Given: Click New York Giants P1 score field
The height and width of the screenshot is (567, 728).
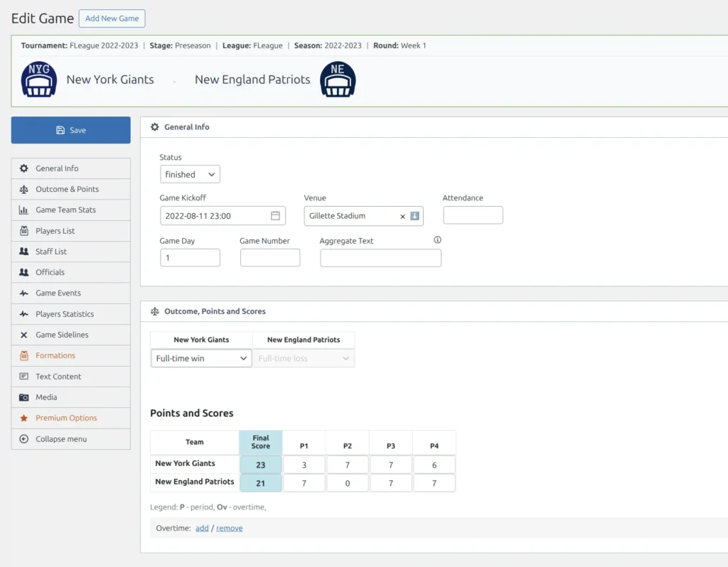Looking at the screenshot, I should (x=304, y=465).
